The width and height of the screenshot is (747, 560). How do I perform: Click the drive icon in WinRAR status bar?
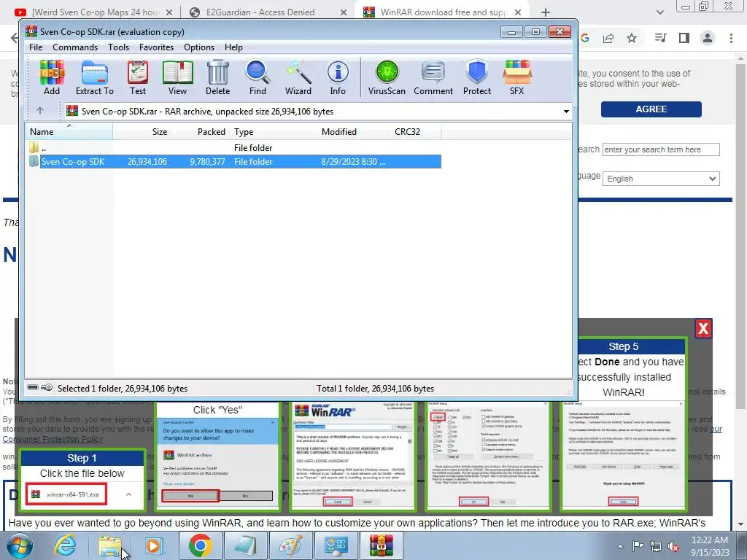coord(33,388)
